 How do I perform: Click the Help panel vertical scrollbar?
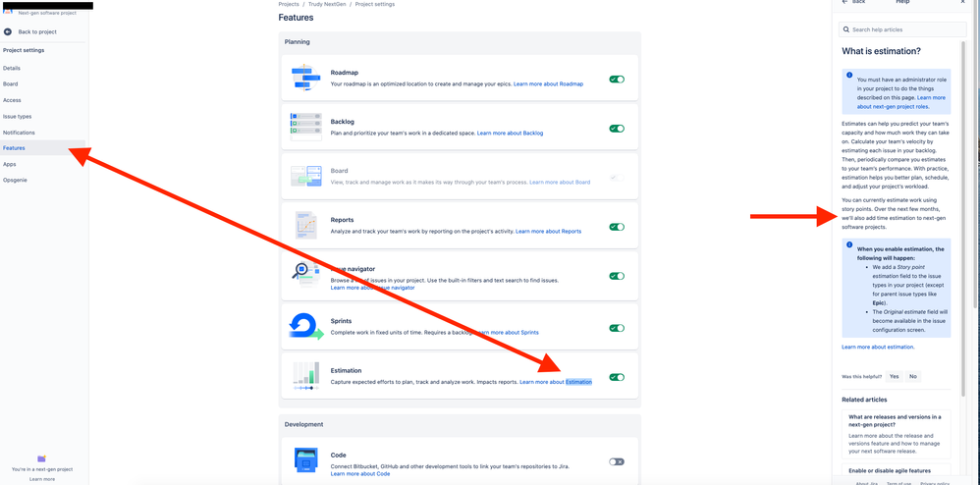(963, 219)
